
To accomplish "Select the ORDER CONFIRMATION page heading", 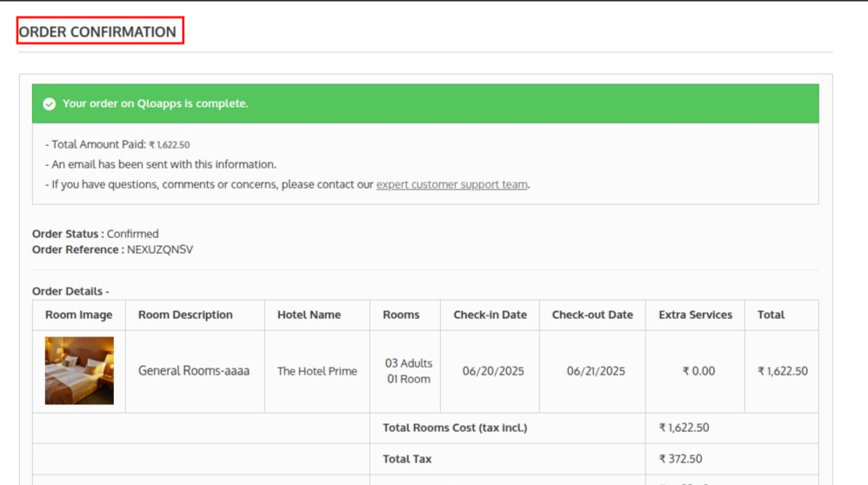I will 97,32.
